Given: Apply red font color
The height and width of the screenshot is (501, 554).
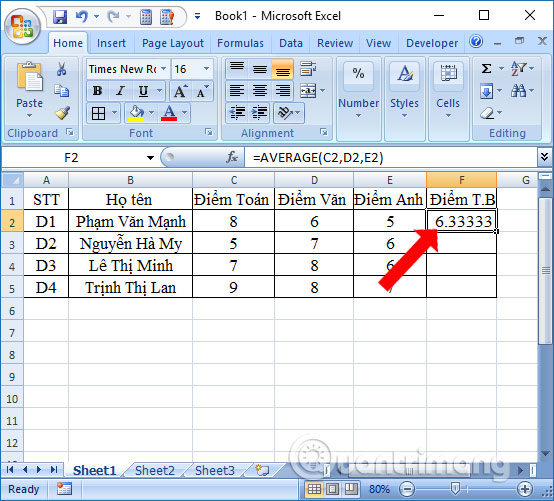Looking at the screenshot, I should coord(169,113).
